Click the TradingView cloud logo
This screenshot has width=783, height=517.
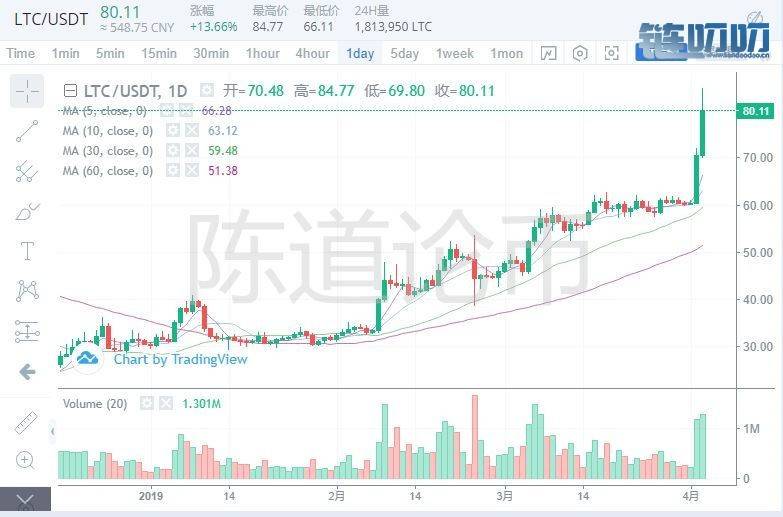coord(87,358)
